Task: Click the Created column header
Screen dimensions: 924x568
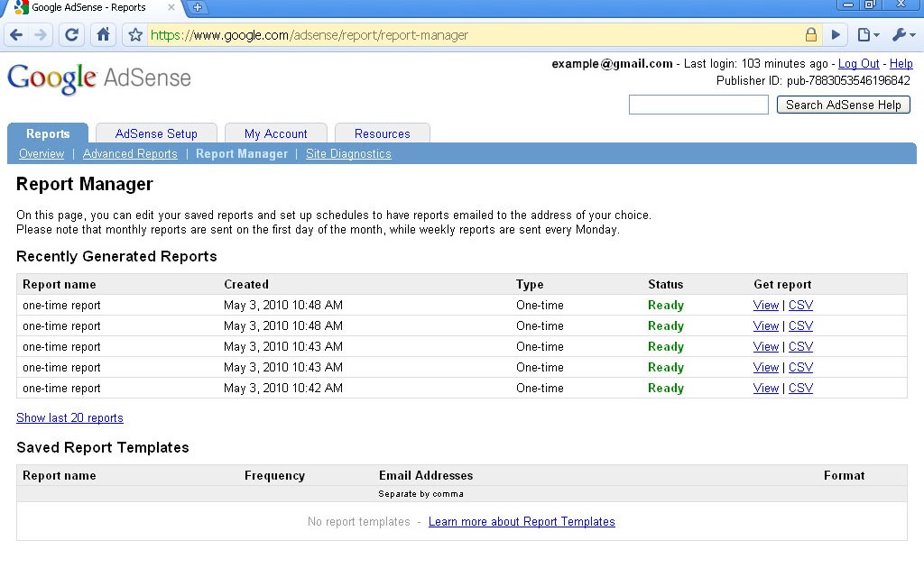Action: click(245, 284)
